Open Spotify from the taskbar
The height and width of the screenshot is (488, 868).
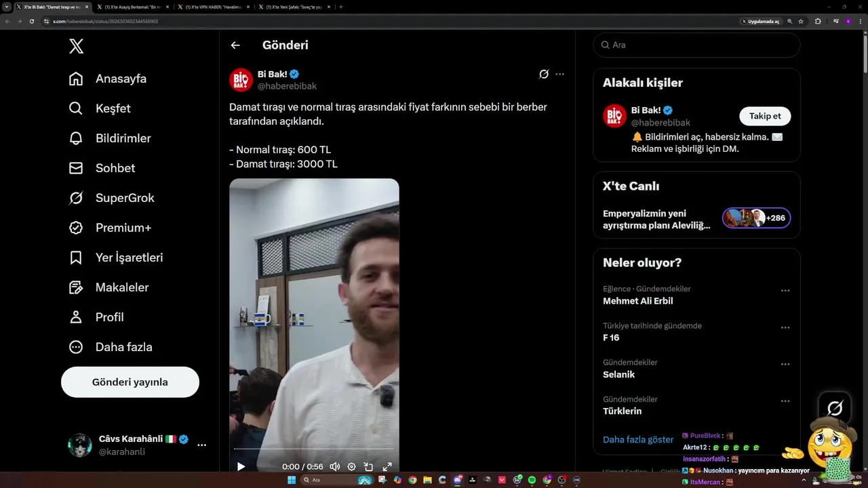[532, 480]
